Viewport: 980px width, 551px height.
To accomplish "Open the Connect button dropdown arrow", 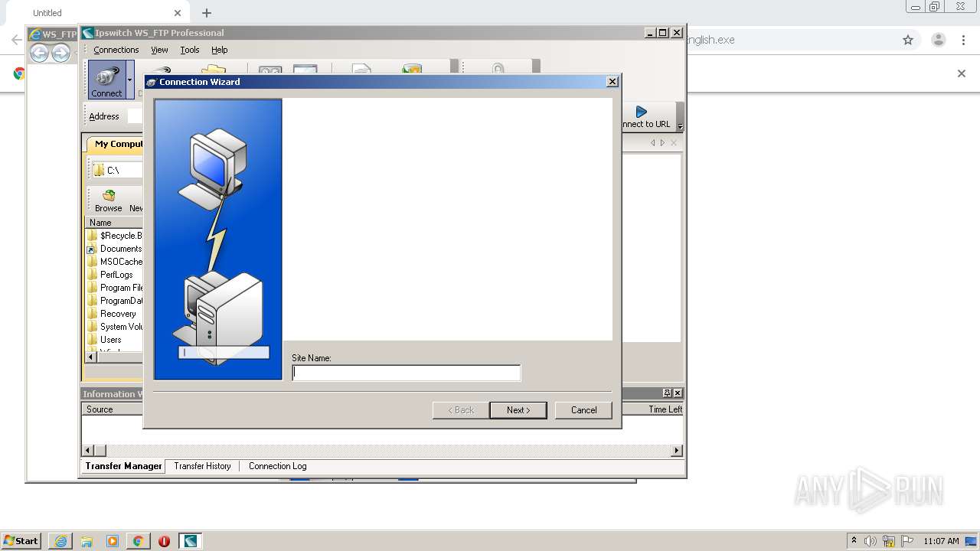I will tap(130, 80).
